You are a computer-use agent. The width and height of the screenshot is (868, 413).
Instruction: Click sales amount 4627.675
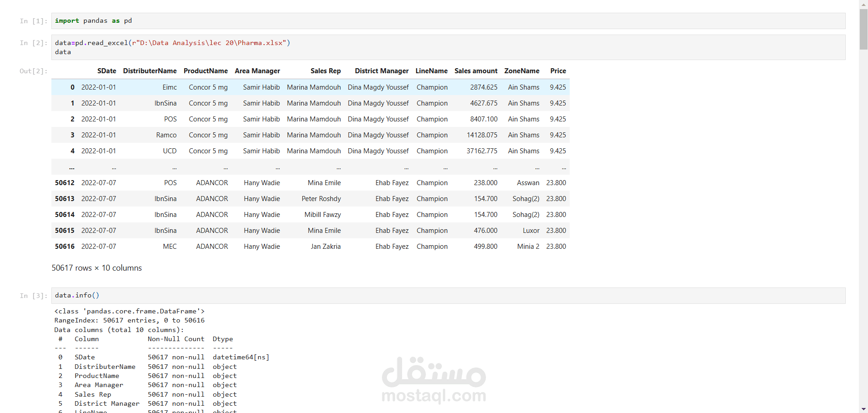point(484,103)
